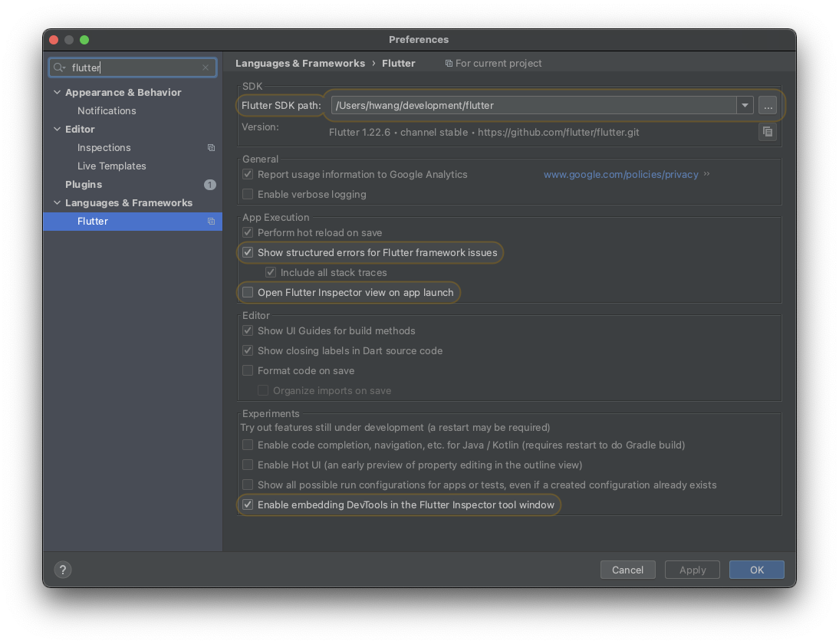Toggle Include all stack traces

coord(271,272)
